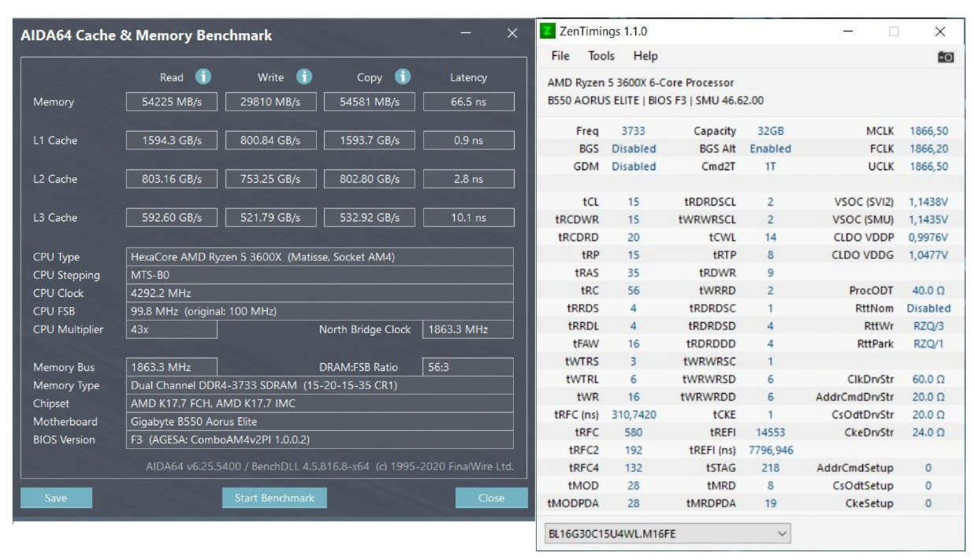Click Close button in AIDA64 benchmark
The image size is (975, 560).
[x=491, y=498]
